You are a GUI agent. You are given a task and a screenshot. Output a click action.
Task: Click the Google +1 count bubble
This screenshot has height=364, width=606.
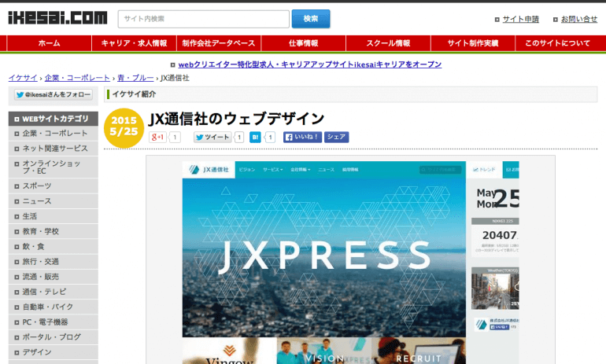(x=175, y=137)
